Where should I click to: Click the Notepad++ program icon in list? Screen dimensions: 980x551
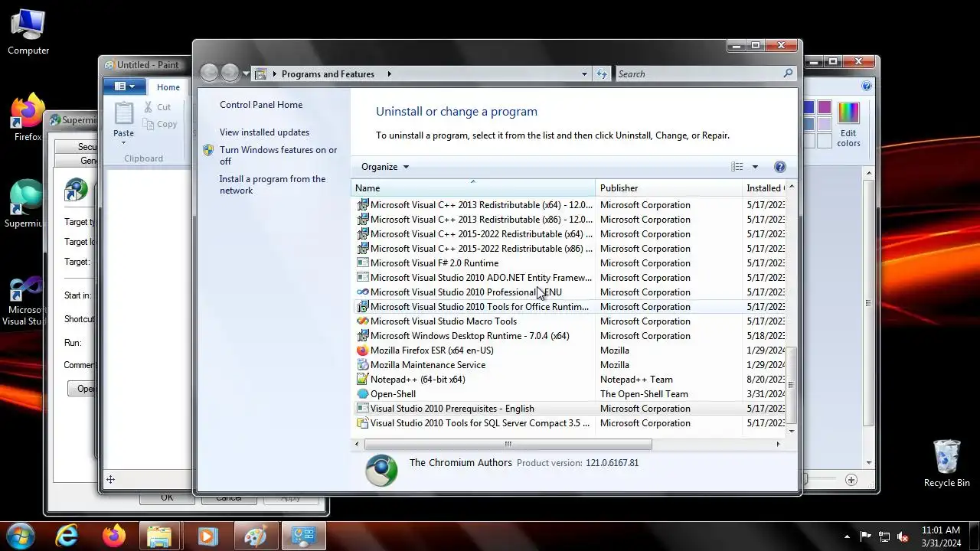point(363,380)
